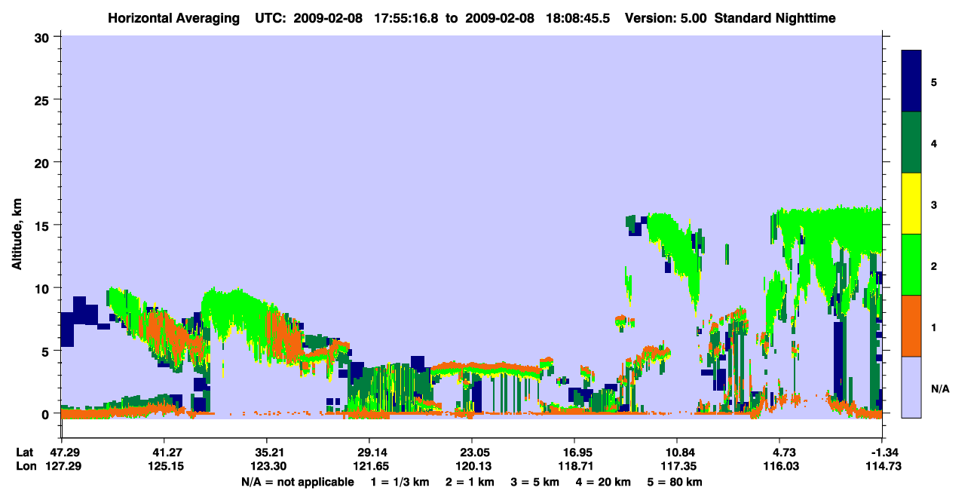
Task: Click the lavender N/A legend swatch
Action: click(x=911, y=387)
